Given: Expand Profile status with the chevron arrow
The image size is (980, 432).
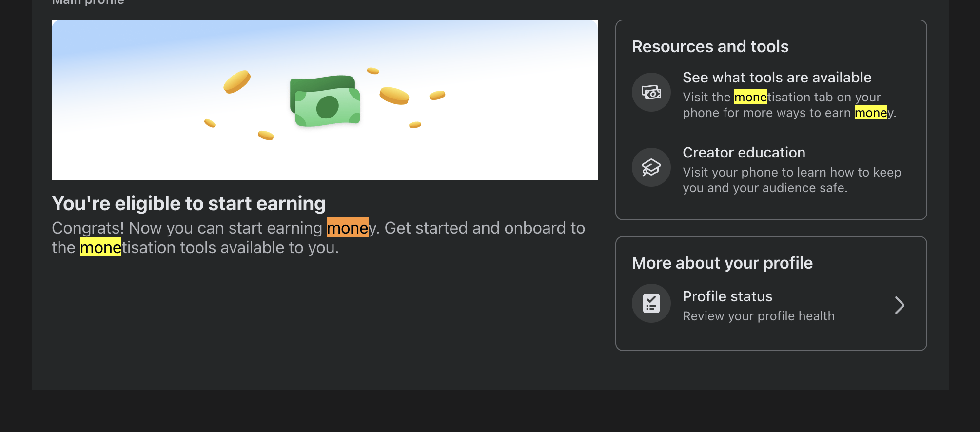Looking at the screenshot, I should point(900,305).
